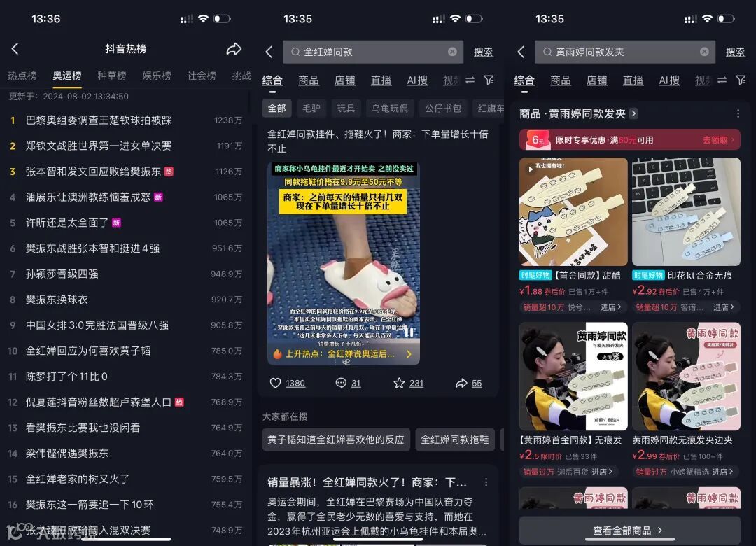Open article 销量暴涨！全红婵同款火了

pyautogui.click(x=367, y=482)
